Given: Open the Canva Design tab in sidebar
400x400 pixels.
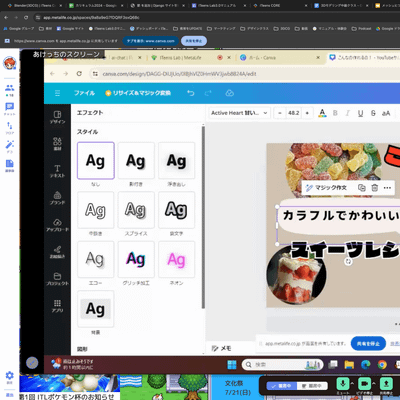Looking at the screenshot, I should point(57,117).
